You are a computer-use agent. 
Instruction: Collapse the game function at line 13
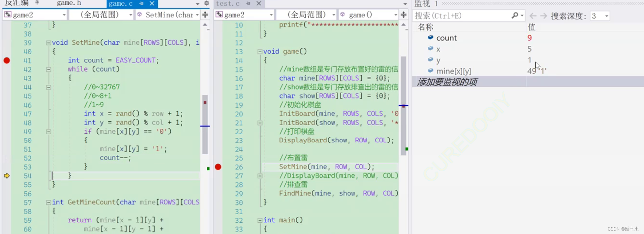tap(260, 51)
